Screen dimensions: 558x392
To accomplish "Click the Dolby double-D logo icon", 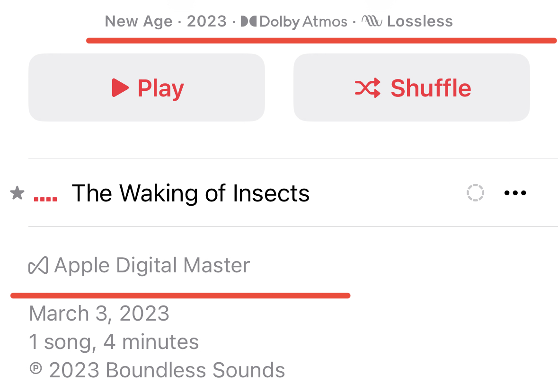I will pyautogui.click(x=249, y=21).
